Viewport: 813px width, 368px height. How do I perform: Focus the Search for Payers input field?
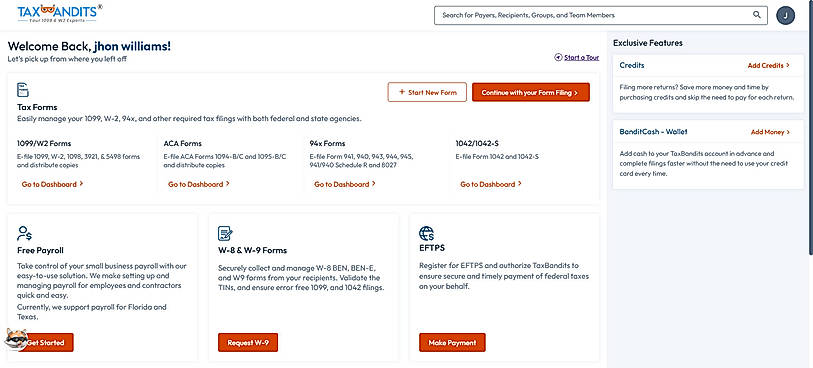click(x=600, y=16)
